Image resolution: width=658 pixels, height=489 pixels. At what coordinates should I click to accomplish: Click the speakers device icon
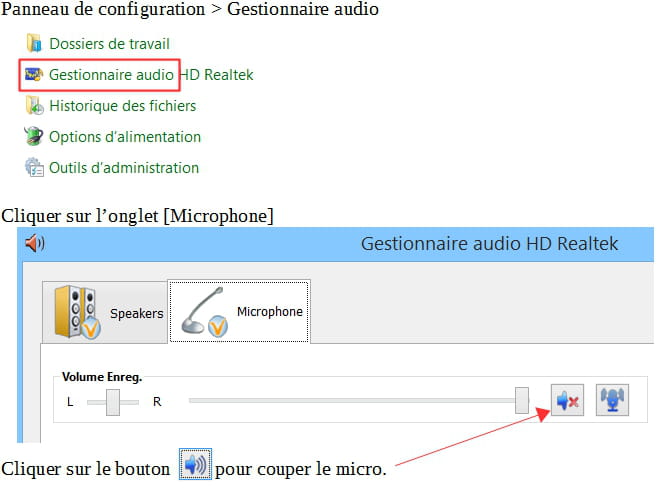click(x=77, y=312)
